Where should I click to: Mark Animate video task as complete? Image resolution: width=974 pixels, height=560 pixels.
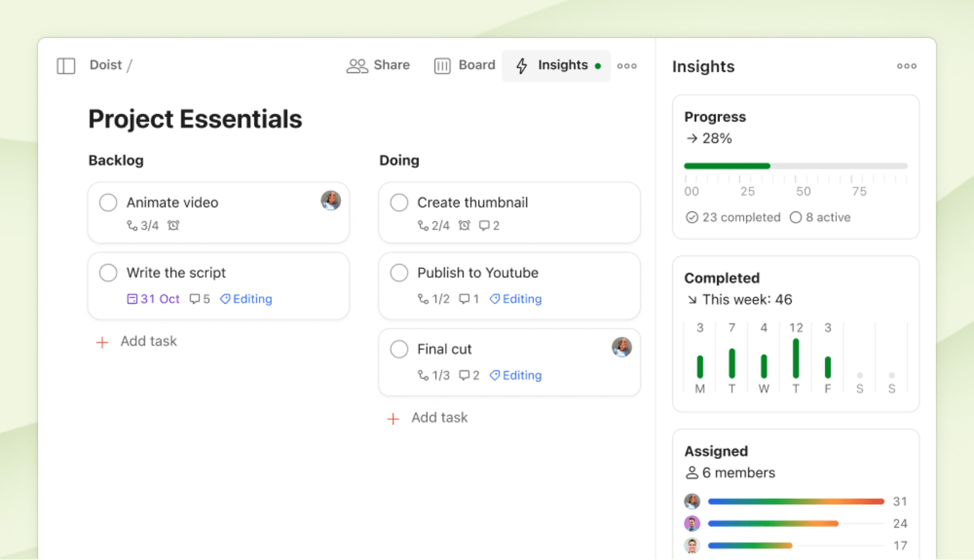[109, 202]
